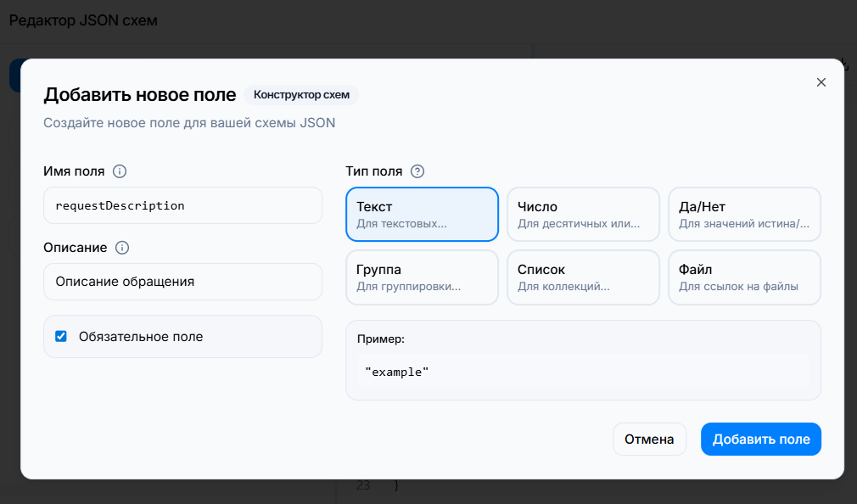Screen dimensions: 857x504
Task: Select the Список field type card
Action: [x=583, y=277]
